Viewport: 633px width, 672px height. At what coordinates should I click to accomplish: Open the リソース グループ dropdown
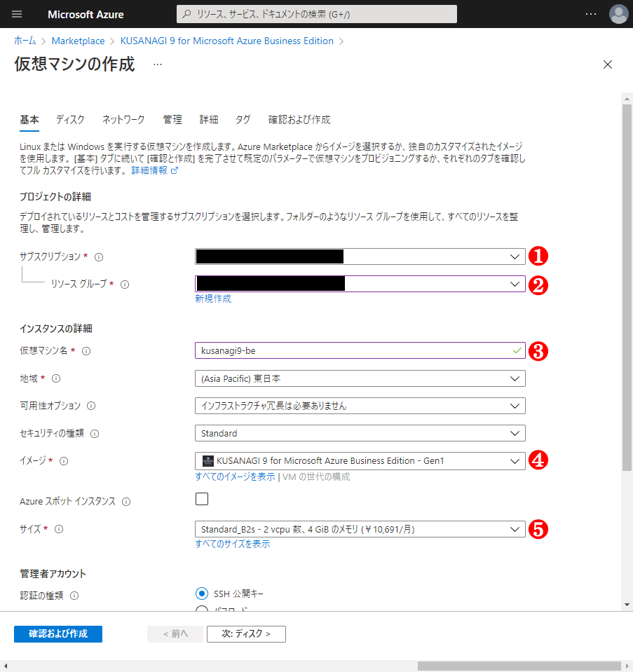click(360, 284)
